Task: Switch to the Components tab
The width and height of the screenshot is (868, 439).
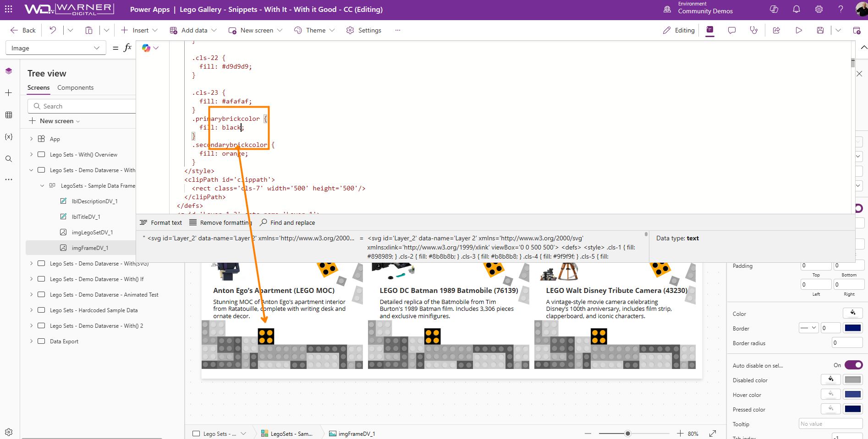Action: [75, 87]
